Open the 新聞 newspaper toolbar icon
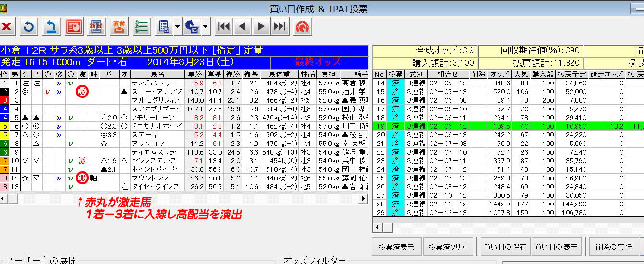 [x=96, y=26]
